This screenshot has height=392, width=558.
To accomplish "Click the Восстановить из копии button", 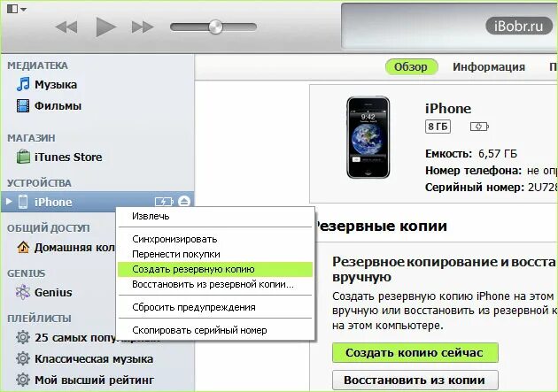I will [415, 380].
